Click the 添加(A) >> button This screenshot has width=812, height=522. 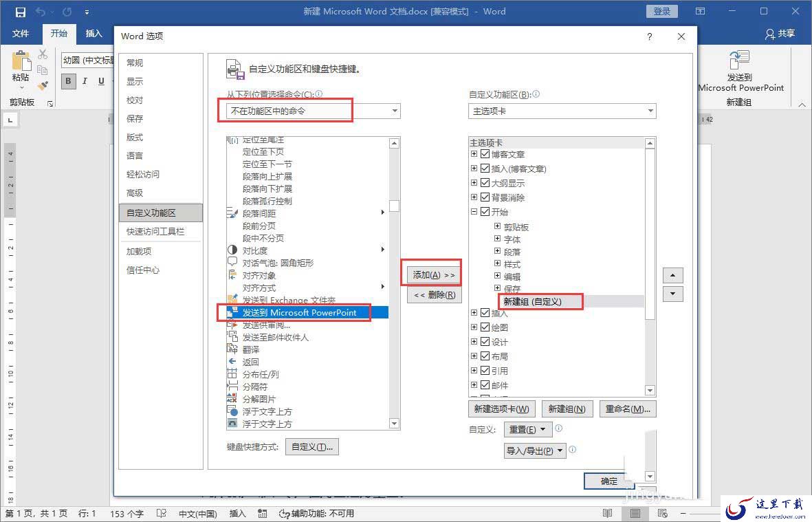[433, 275]
